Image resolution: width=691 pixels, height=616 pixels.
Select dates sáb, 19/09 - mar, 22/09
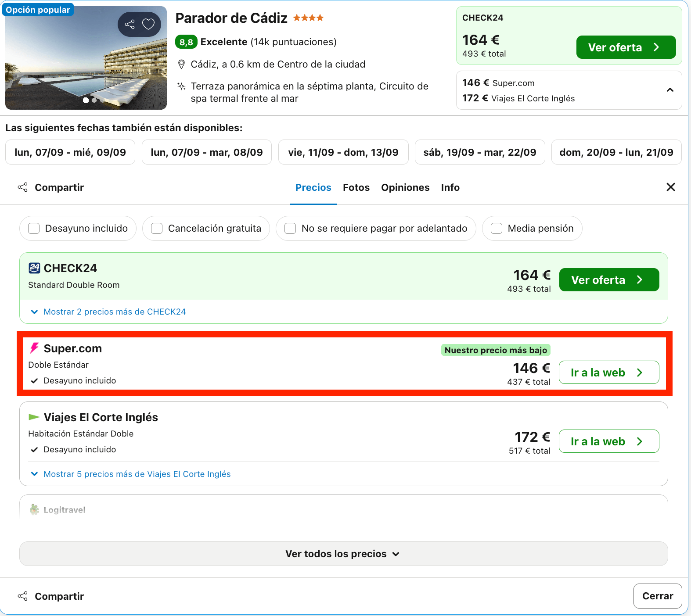(480, 152)
